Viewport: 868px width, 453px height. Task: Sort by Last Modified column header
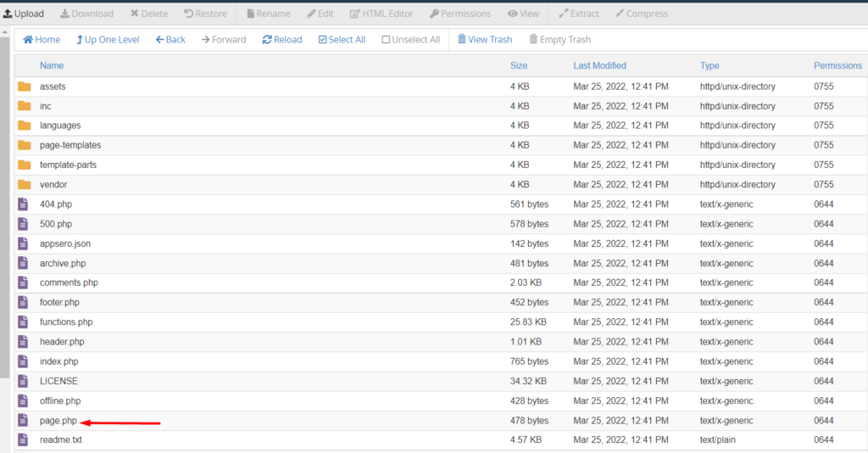pos(599,66)
